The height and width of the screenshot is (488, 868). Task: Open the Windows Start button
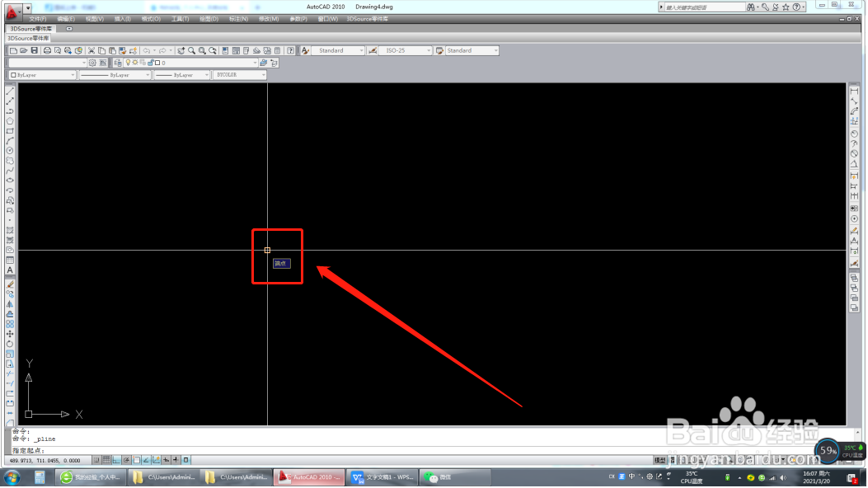(x=12, y=477)
